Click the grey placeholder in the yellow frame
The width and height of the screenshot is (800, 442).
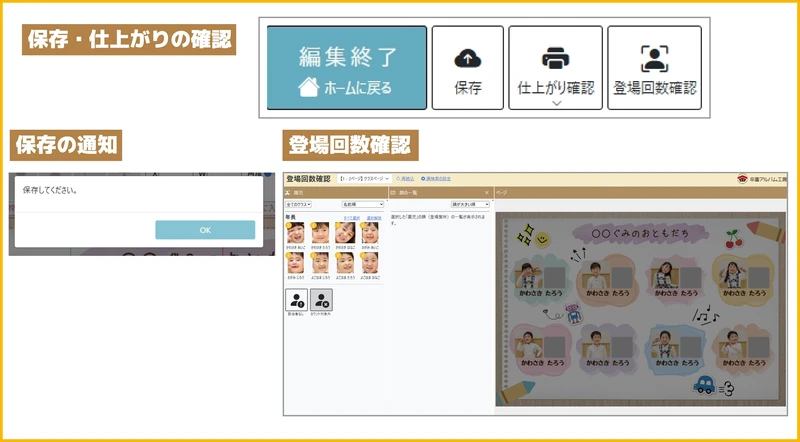click(758, 278)
